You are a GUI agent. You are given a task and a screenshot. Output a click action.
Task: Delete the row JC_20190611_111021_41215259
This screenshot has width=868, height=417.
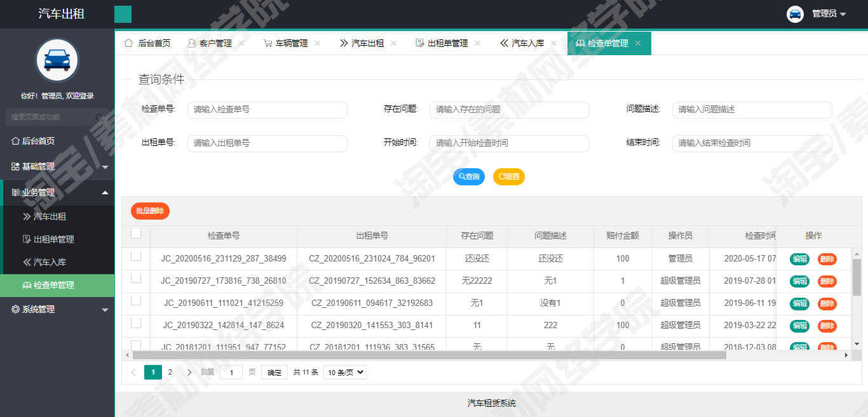[x=827, y=303]
